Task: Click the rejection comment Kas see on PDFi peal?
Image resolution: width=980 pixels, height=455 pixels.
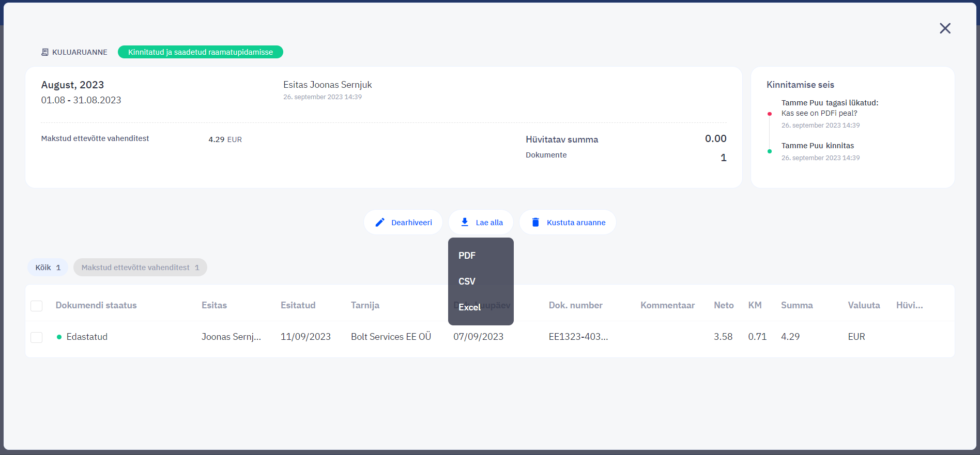Action: [x=819, y=113]
